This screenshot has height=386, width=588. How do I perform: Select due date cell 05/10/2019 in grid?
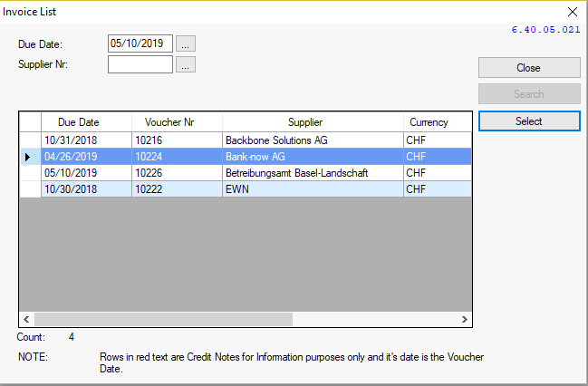click(x=86, y=173)
